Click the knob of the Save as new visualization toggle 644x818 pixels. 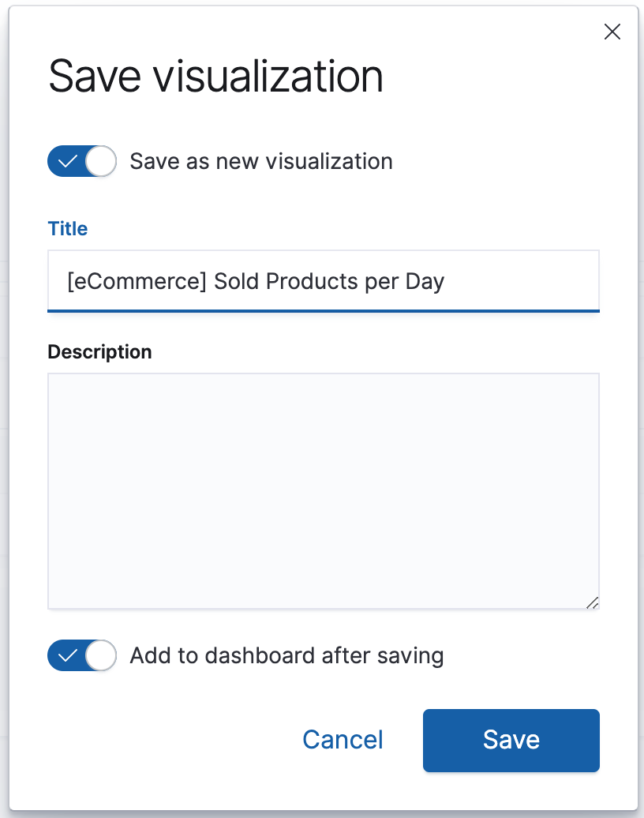click(x=100, y=162)
